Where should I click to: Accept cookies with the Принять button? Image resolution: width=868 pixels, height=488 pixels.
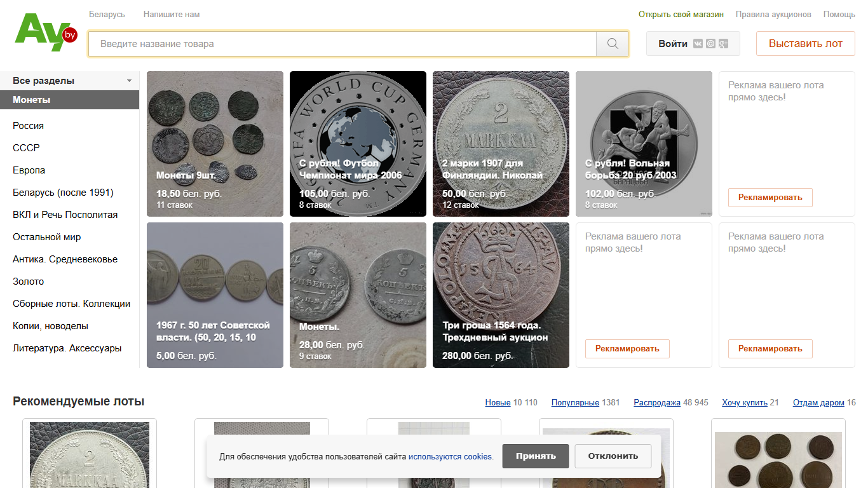(536, 456)
